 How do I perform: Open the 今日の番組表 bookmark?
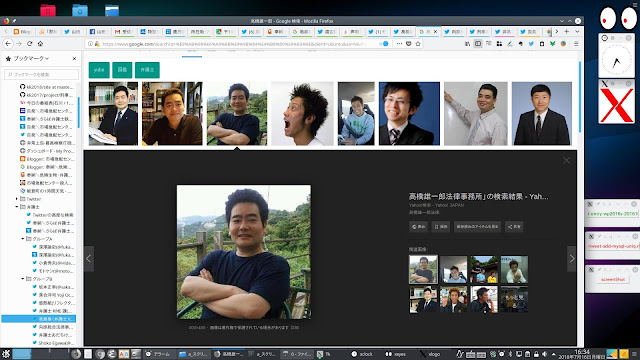(x=47, y=103)
